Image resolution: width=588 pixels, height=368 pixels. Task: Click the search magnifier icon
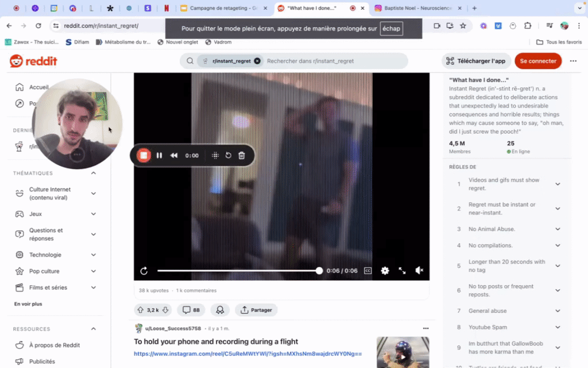coord(190,61)
